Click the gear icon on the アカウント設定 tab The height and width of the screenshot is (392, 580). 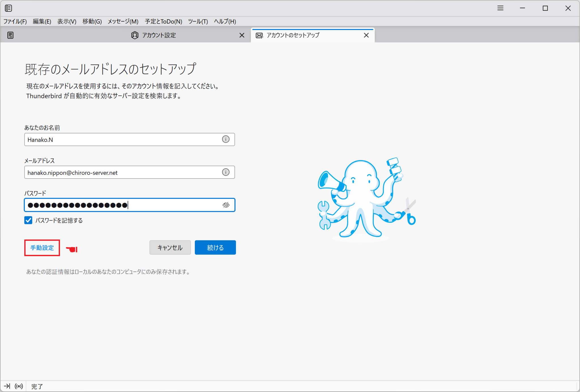click(x=135, y=35)
